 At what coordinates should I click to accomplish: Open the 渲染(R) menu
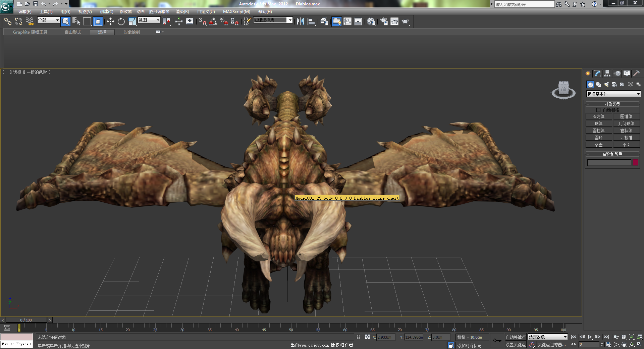(182, 12)
